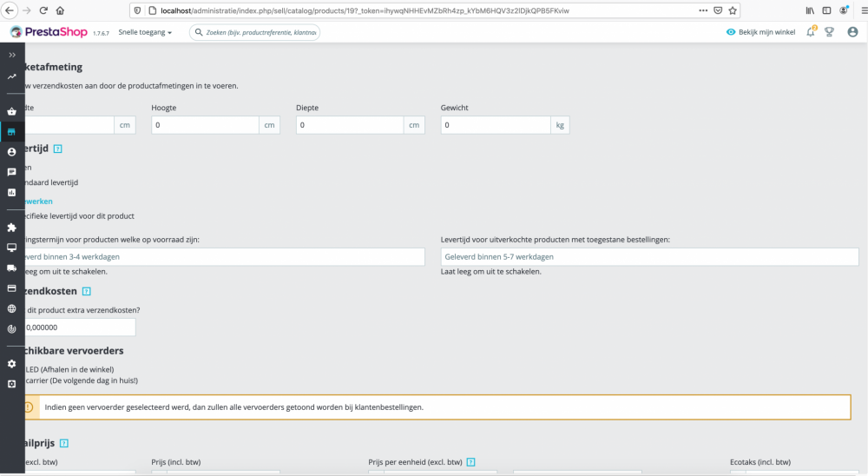Screen dimensions: 868x476
Task: Open notifications bell icon
Action: [811, 31]
